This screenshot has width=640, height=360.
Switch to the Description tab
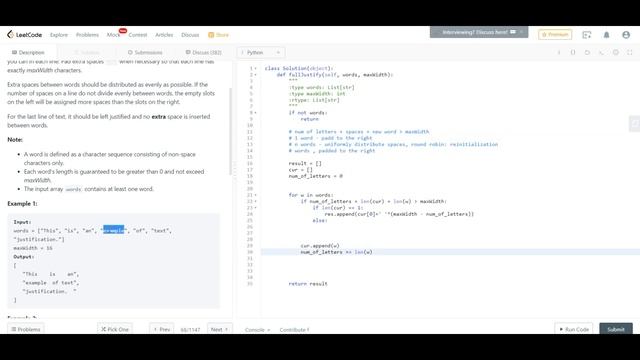coord(28,53)
